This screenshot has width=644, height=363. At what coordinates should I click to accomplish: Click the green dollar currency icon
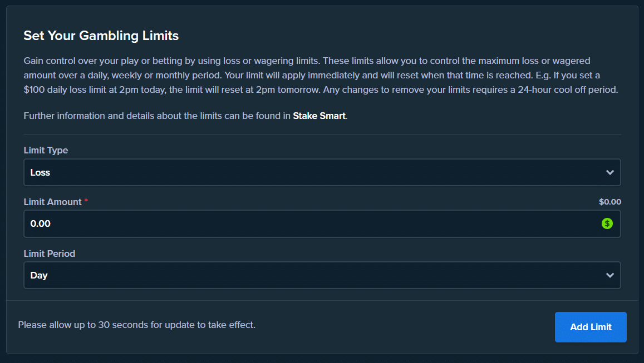(x=607, y=223)
